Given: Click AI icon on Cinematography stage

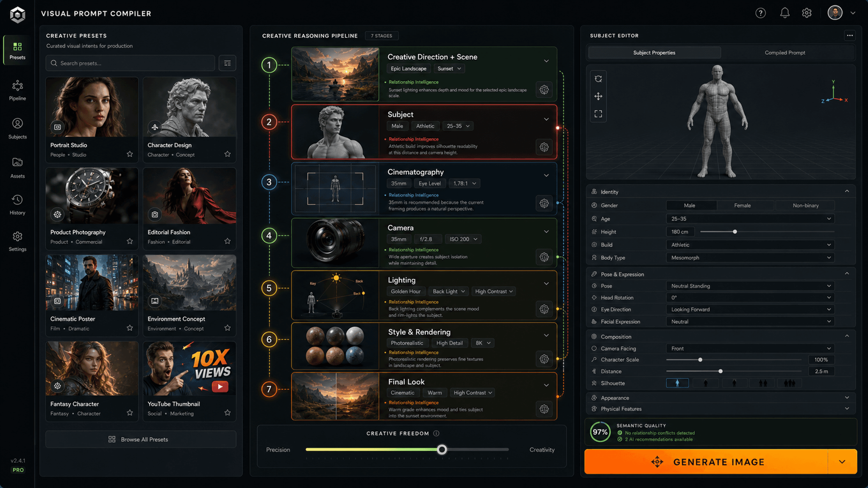Looking at the screenshot, I should 544,203.
